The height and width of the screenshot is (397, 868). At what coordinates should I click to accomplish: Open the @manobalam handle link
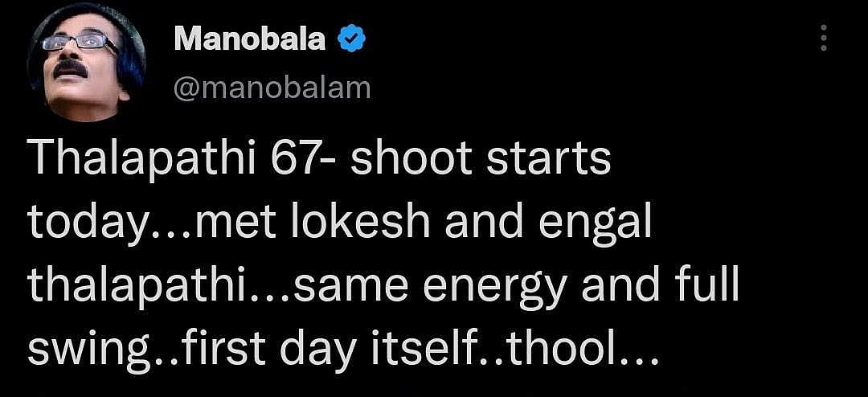click(x=272, y=87)
